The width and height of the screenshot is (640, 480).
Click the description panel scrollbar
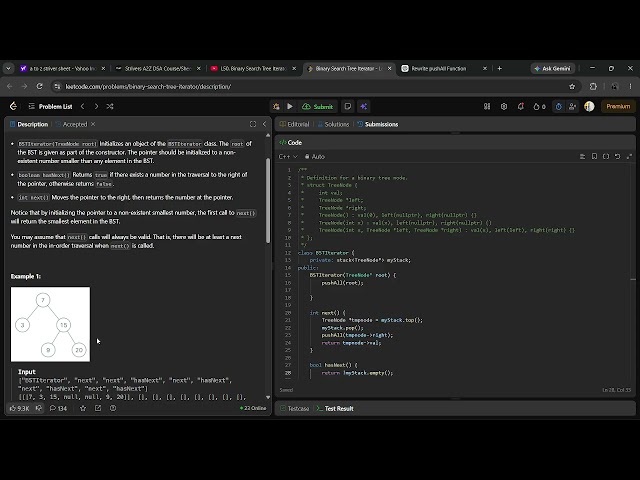268,200
